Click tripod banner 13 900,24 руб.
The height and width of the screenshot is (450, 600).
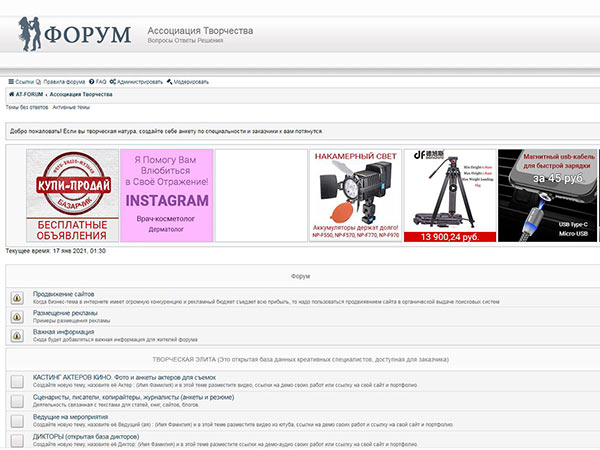click(x=450, y=196)
